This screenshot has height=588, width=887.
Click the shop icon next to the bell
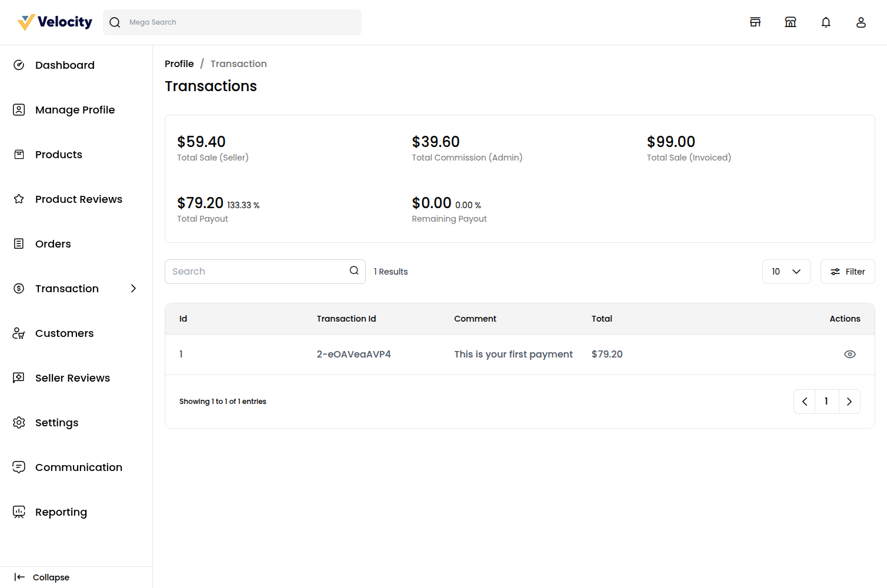(x=791, y=22)
